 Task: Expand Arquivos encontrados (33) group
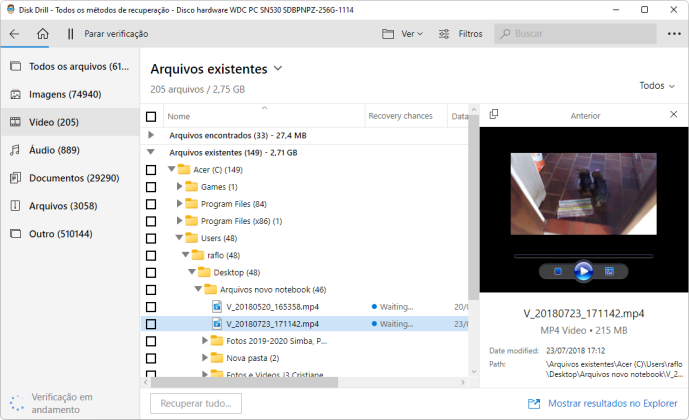[x=151, y=135]
